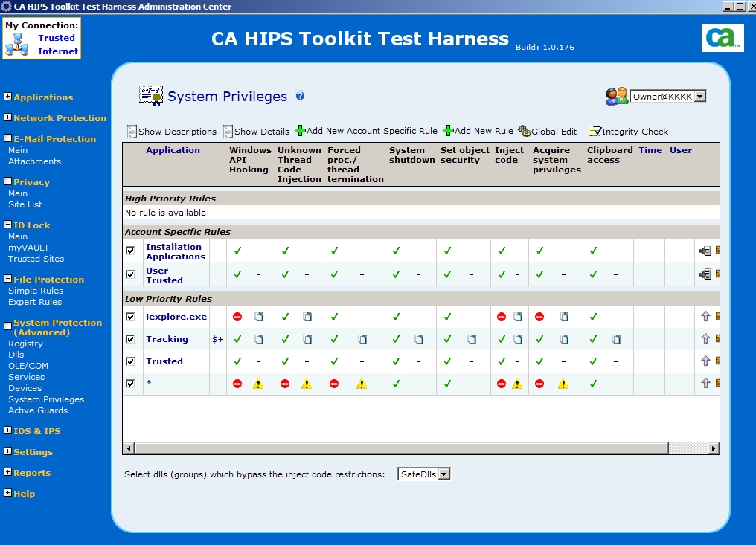This screenshot has width=756, height=545.
Task: Click green plus of Add New Account Specific Rule
Action: (300, 131)
